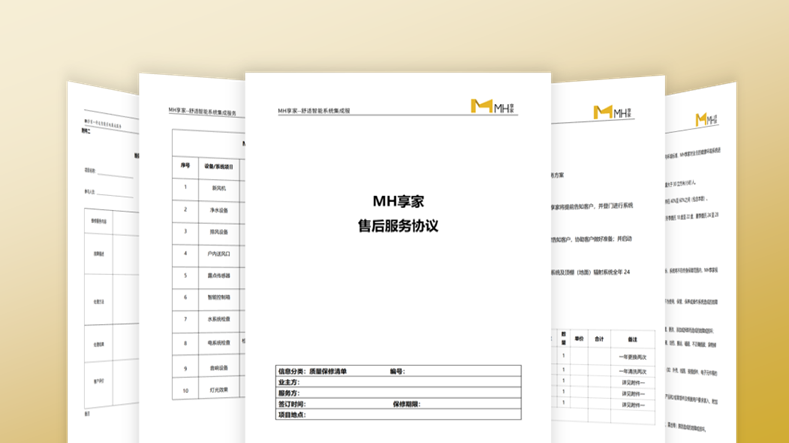Click the "服务方:" row
The image size is (789, 443).
398,393
